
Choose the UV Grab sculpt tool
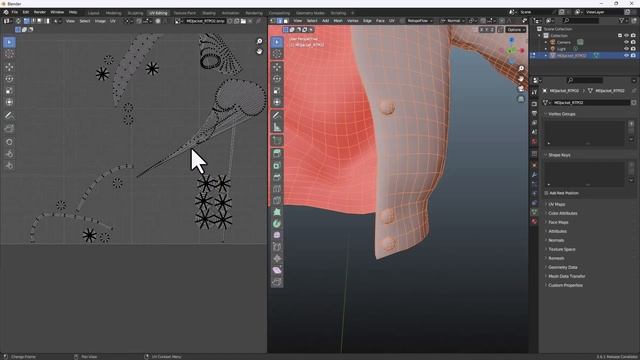pyautogui.click(x=9, y=142)
